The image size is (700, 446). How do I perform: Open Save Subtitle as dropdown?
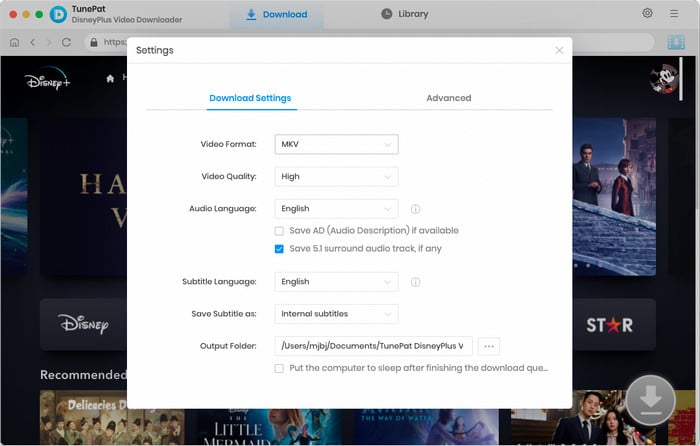click(337, 314)
